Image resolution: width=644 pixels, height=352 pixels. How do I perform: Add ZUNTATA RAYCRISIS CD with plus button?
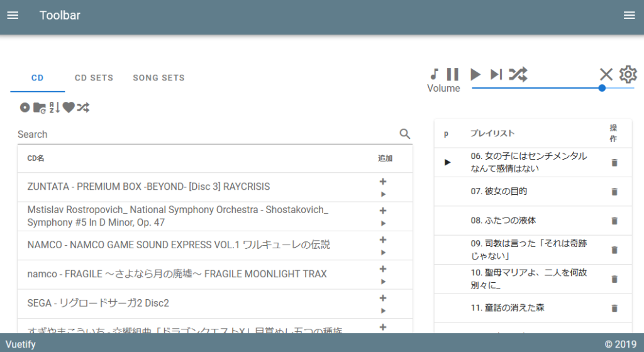383,182
